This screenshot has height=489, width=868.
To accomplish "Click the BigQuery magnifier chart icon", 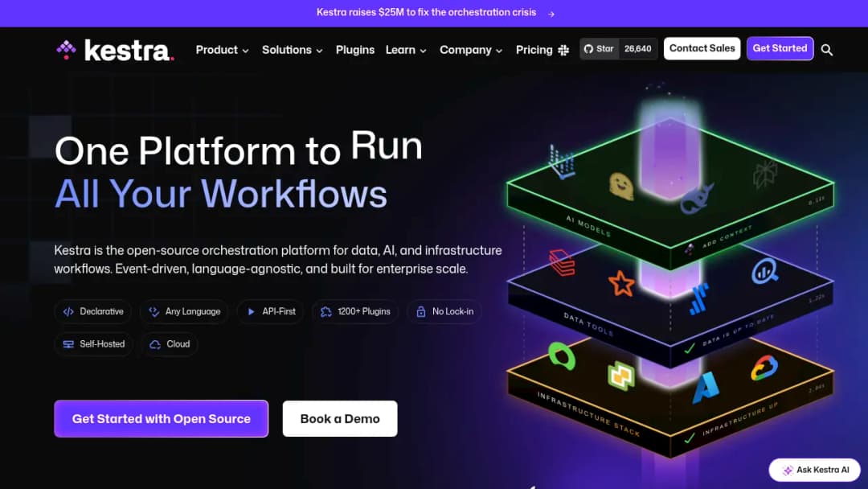I will click(x=765, y=271).
